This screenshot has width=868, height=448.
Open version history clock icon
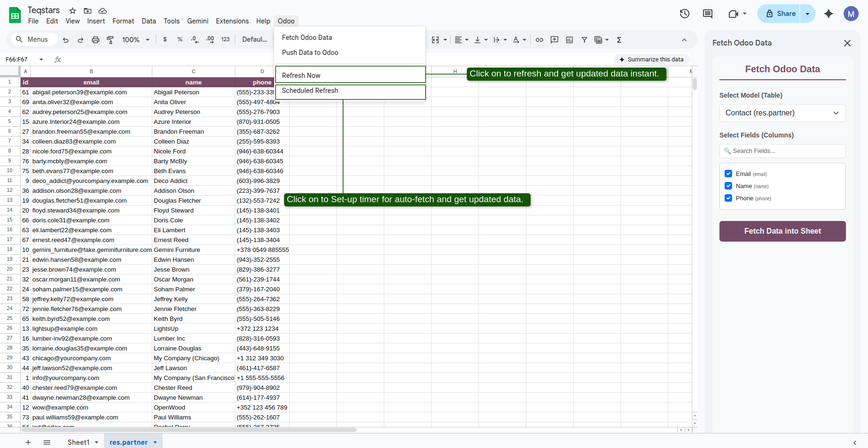685,14
